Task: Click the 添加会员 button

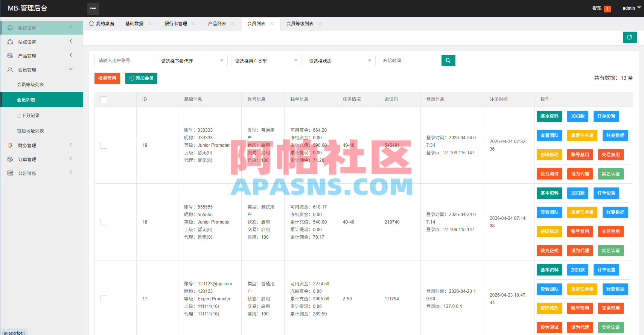Action: click(141, 78)
